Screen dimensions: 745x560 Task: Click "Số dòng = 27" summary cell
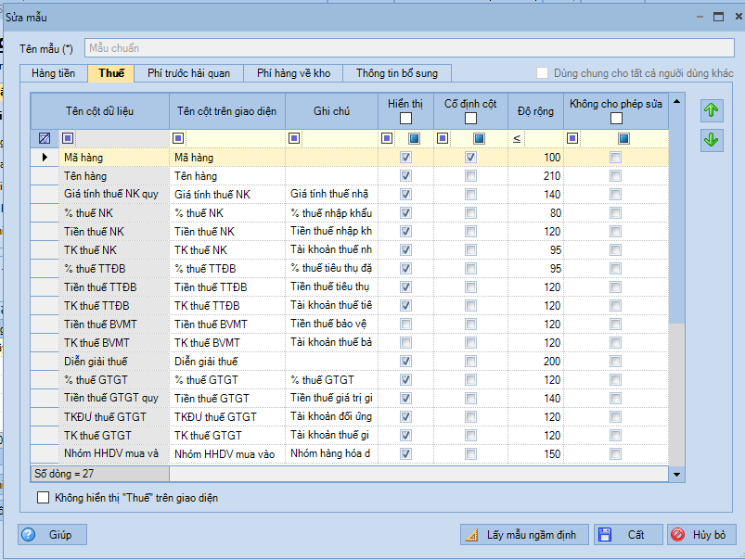[x=100, y=474]
